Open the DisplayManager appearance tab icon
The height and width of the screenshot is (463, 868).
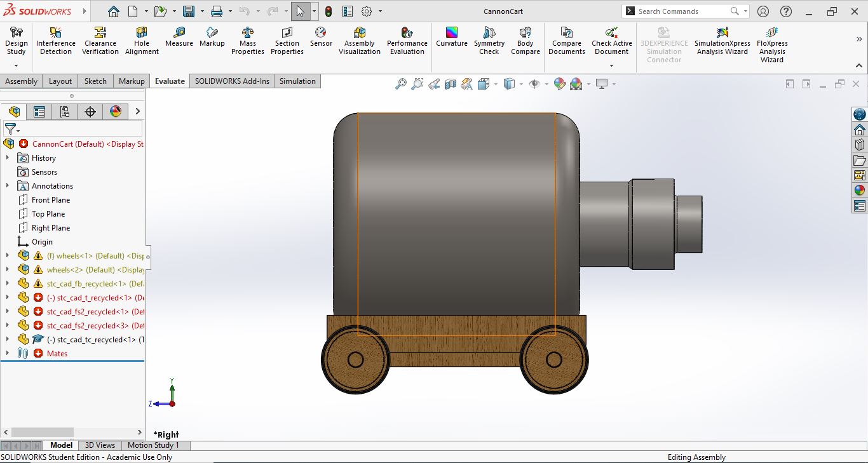click(116, 112)
